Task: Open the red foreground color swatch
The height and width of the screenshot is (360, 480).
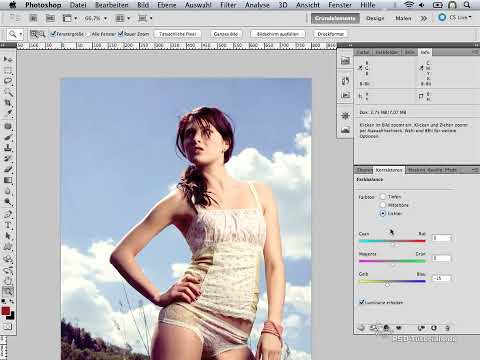Action: (6, 311)
